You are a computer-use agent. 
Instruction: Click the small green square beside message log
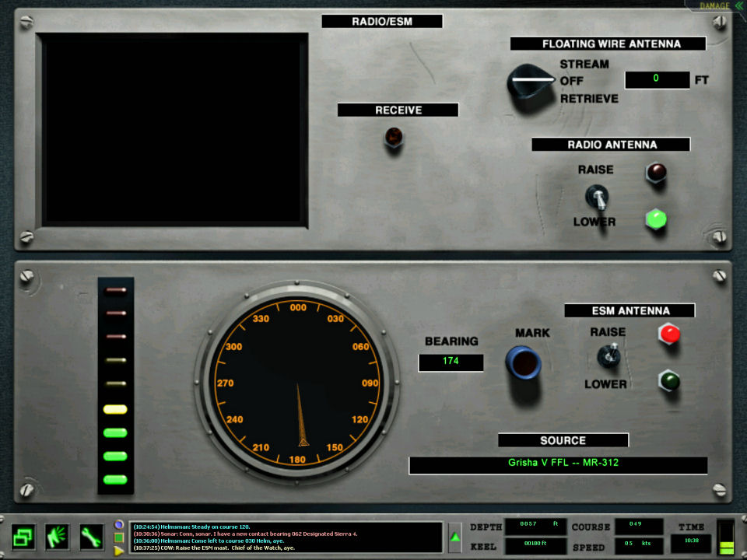(x=119, y=537)
